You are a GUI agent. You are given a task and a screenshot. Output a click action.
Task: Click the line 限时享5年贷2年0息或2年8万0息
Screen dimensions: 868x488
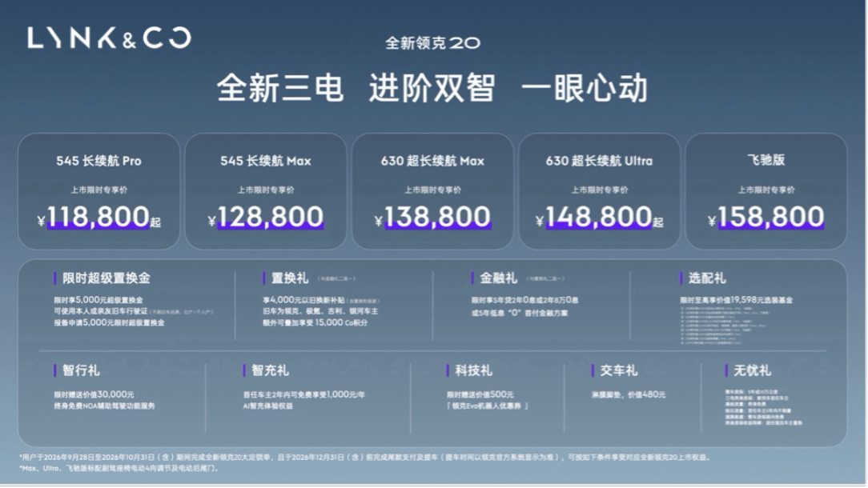[524, 300]
